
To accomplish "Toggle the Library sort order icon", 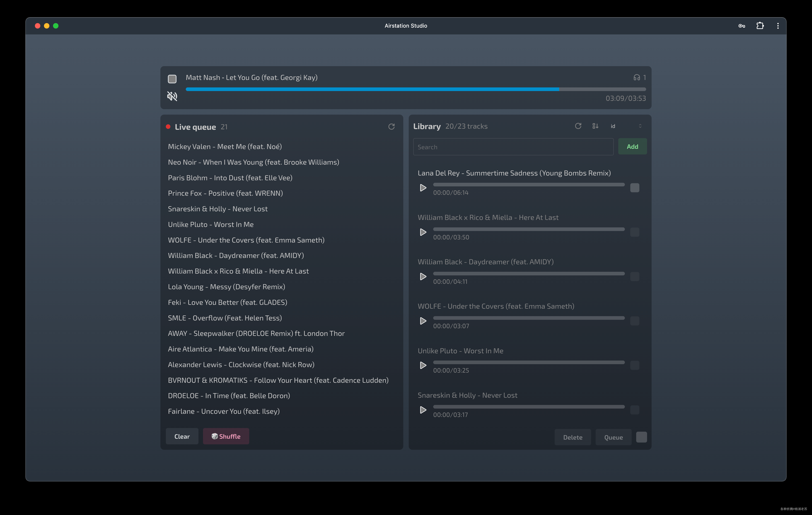I will [595, 126].
